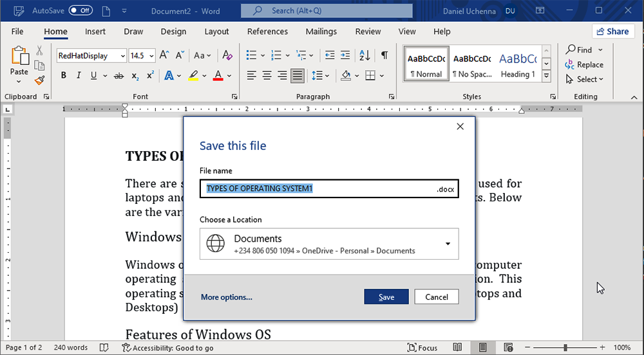Increase font size with grow icon
This screenshot has height=355, width=644.
[164, 55]
